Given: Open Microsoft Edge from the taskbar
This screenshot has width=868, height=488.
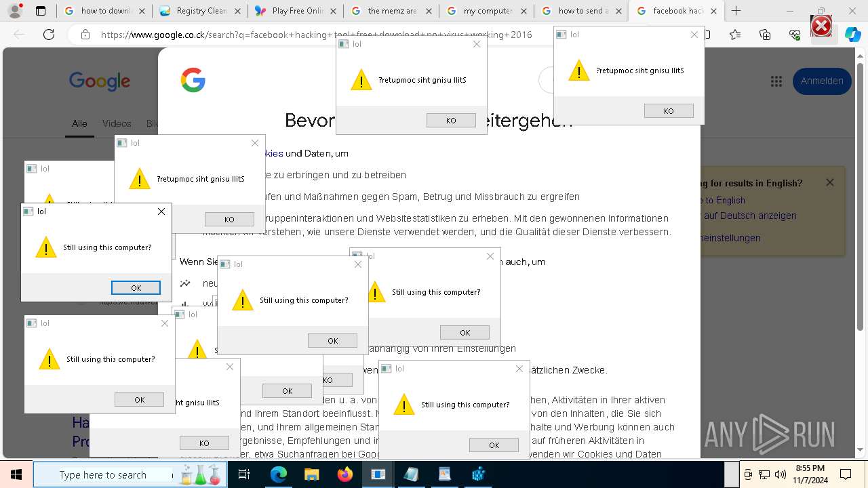Looking at the screenshot, I should click(x=279, y=474).
